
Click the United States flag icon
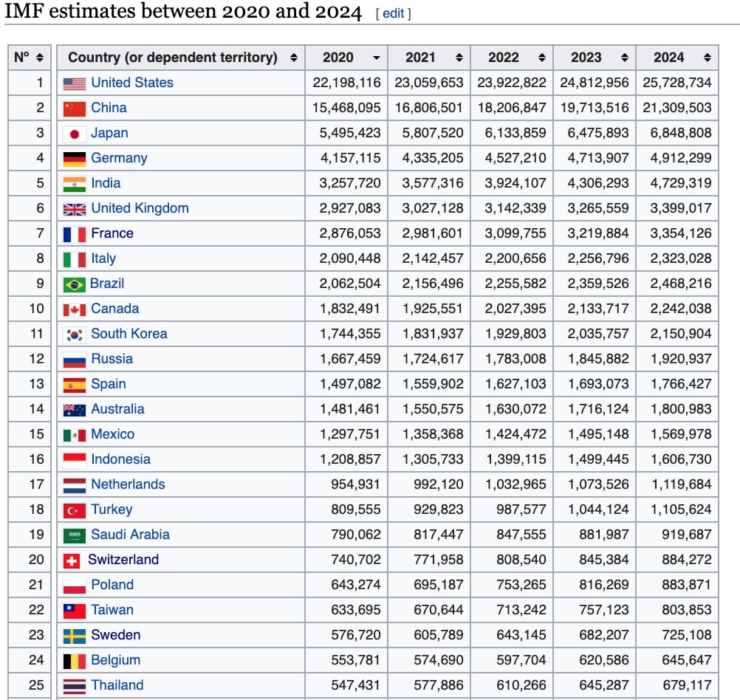point(75,83)
